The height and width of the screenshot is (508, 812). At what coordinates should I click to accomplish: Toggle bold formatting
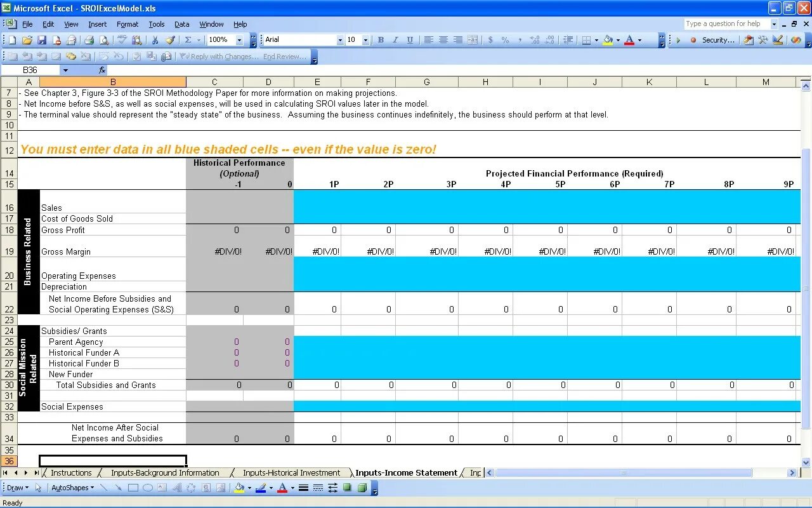pyautogui.click(x=381, y=40)
